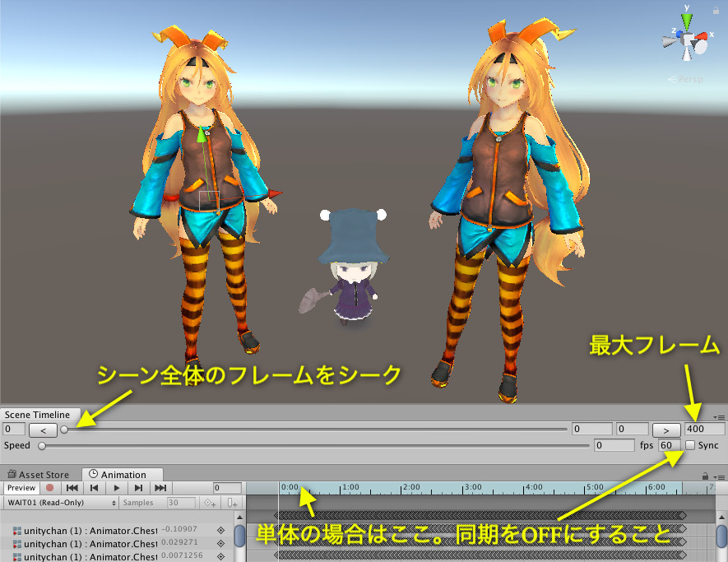
Task: Click keyframe diamond for row with value -0.10907
Action: click(x=220, y=530)
